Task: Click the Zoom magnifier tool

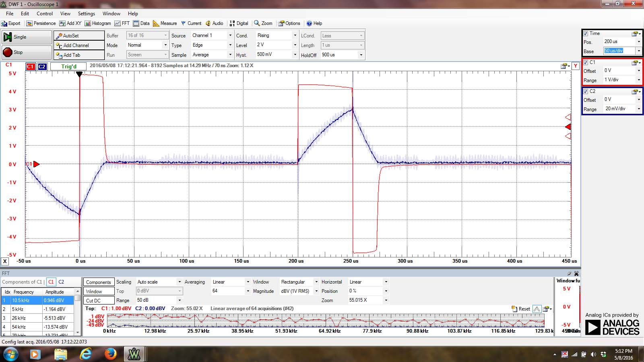Action: pos(257,23)
